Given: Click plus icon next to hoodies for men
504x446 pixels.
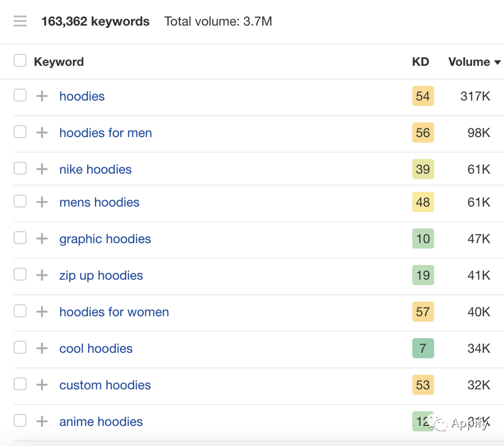Looking at the screenshot, I should (x=42, y=132).
